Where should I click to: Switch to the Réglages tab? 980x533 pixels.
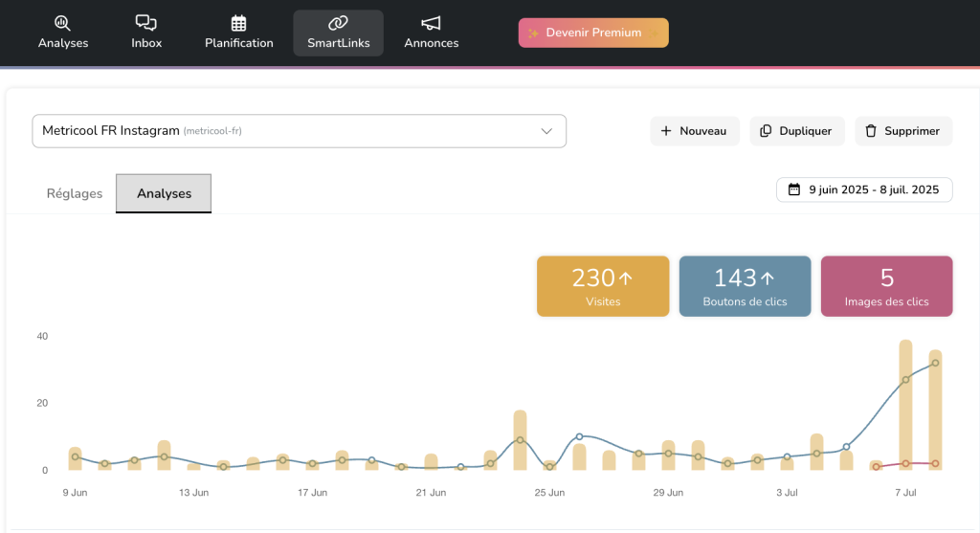[x=75, y=193]
